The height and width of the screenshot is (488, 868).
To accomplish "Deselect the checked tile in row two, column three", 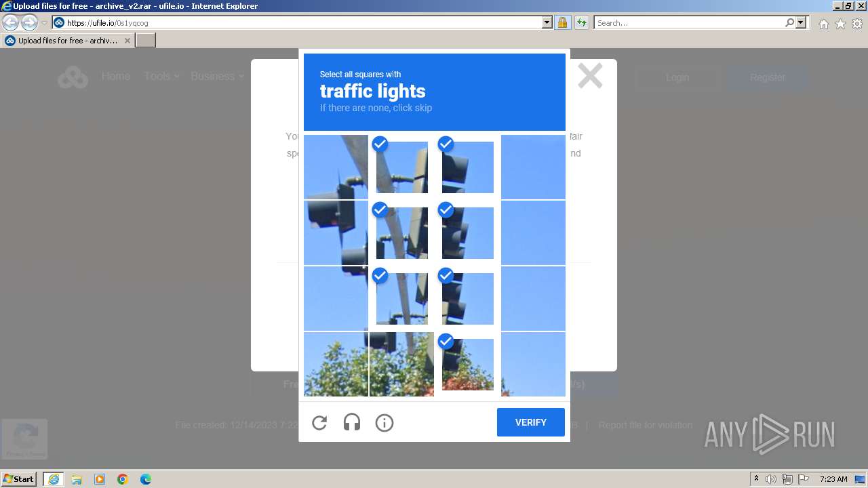I will 467,232.
